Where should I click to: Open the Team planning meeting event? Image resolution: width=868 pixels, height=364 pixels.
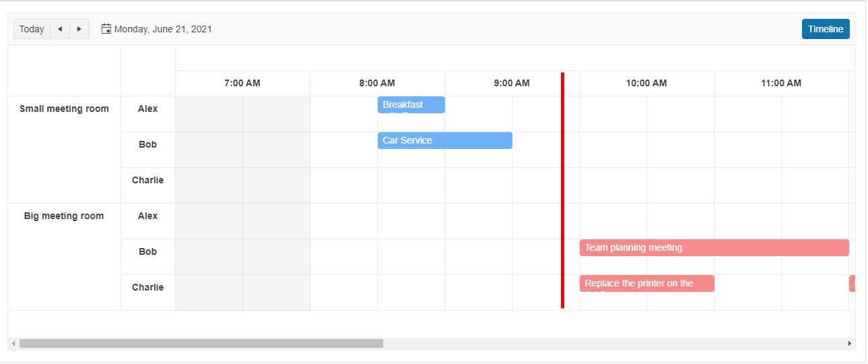[714, 247]
